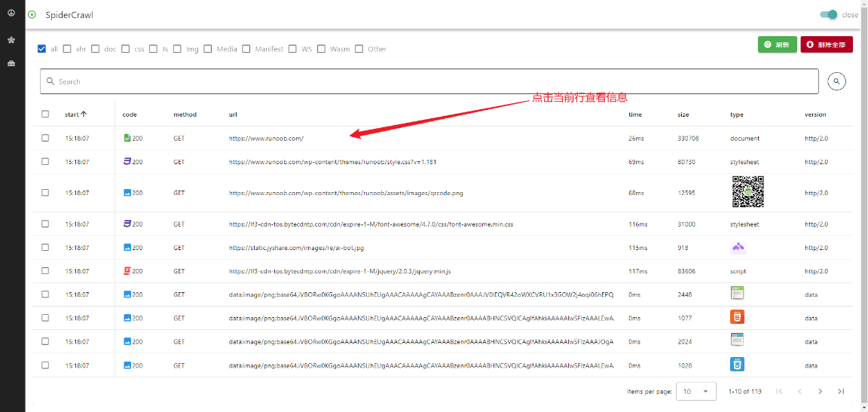The image size is (868, 412).
Task: Enable the xhr filter checkbox
Action: pyautogui.click(x=67, y=49)
